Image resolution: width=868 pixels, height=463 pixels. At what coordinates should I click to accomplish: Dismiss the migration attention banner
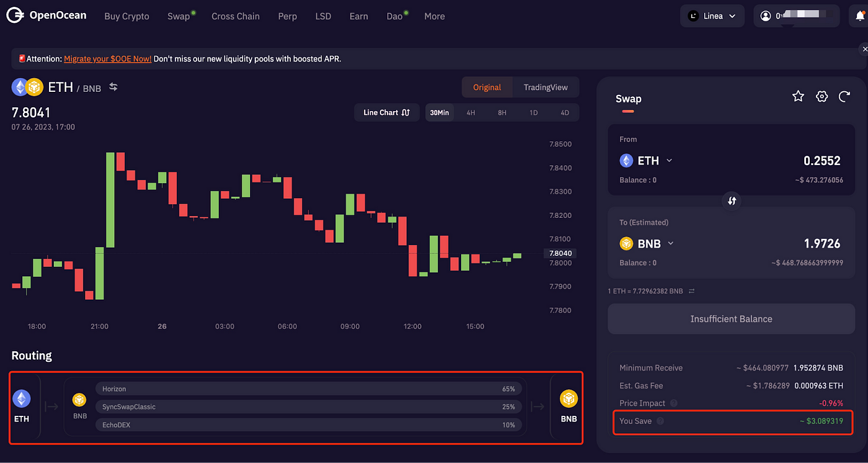pyautogui.click(x=864, y=48)
